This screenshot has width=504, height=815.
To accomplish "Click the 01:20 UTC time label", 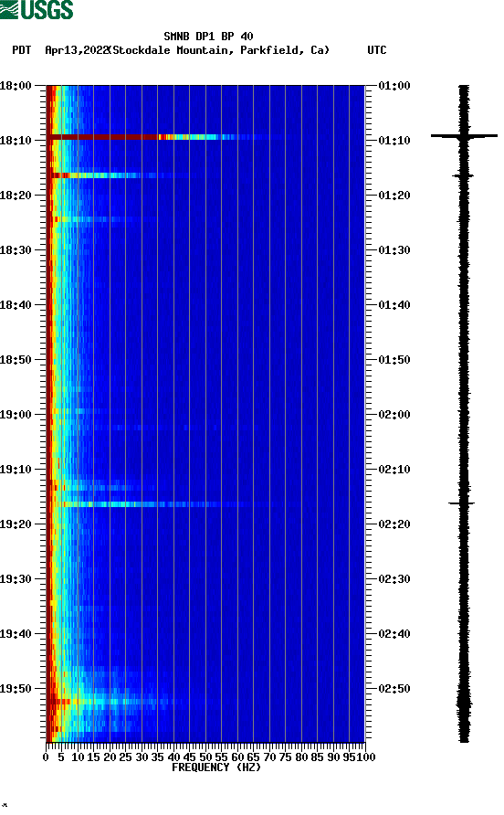I will tap(394, 196).
